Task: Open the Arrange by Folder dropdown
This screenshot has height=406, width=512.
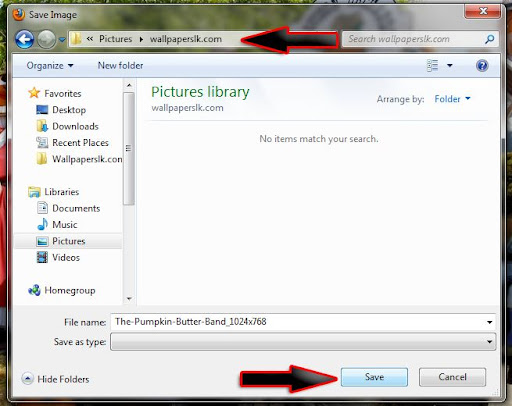Action: [x=452, y=99]
